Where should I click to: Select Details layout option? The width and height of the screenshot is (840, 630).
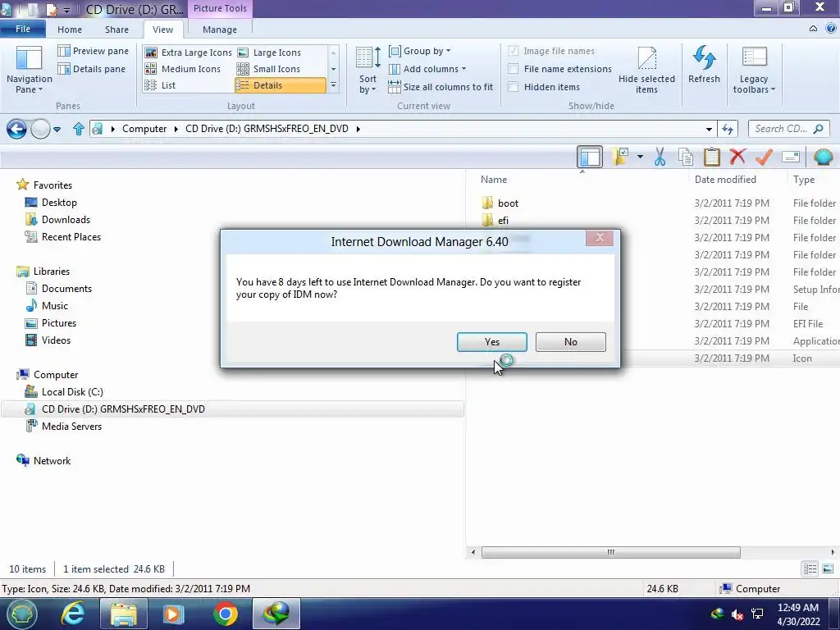point(281,85)
